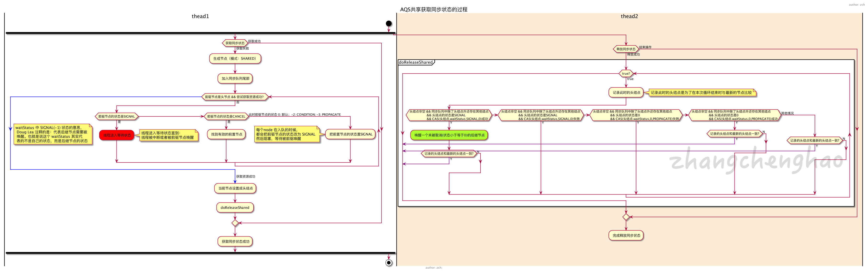Open the note '线程进入等待状态直到'
Viewport: 868px width, 272px height.
tap(169, 135)
